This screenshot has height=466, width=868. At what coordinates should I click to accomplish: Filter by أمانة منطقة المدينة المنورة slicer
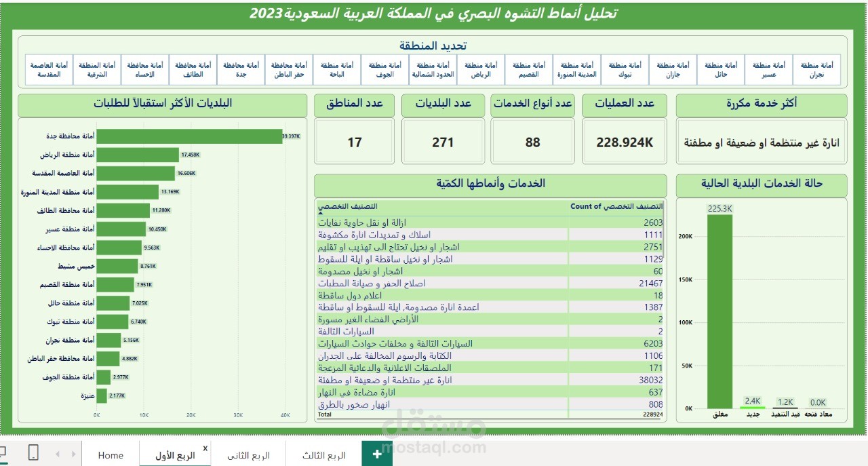(x=577, y=70)
